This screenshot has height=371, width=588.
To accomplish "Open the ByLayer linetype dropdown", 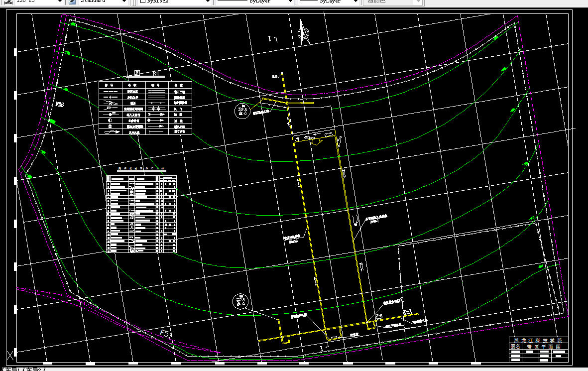I will [x=254, y=1].
